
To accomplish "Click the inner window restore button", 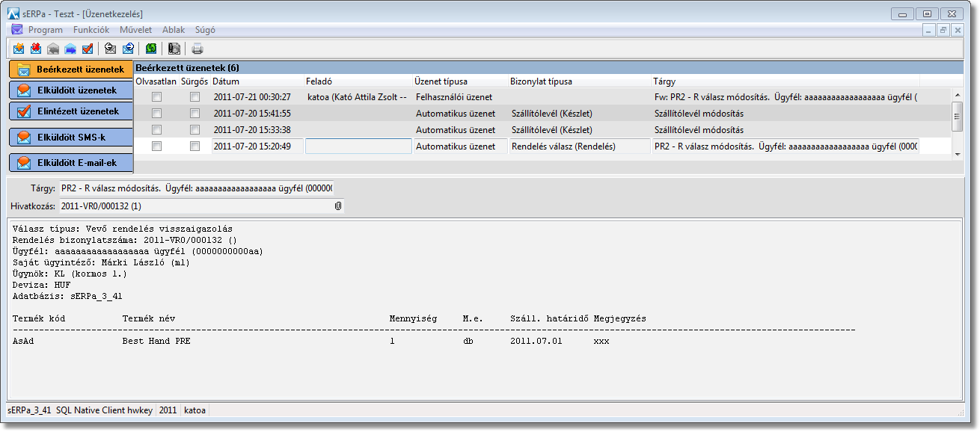I will (x=943, y=30).
